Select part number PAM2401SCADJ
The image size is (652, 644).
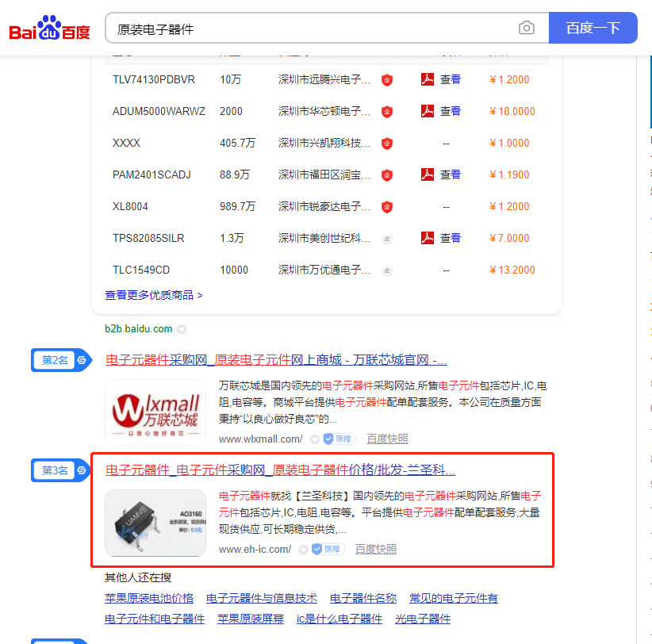point(151,174)
